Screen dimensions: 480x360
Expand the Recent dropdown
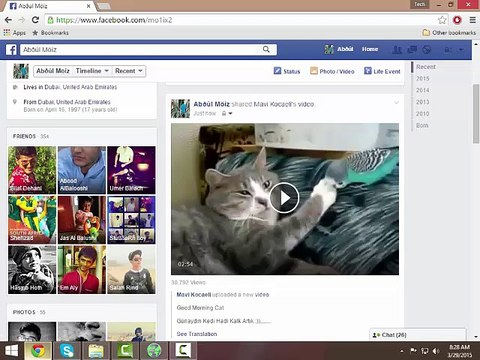pos(129,71)
